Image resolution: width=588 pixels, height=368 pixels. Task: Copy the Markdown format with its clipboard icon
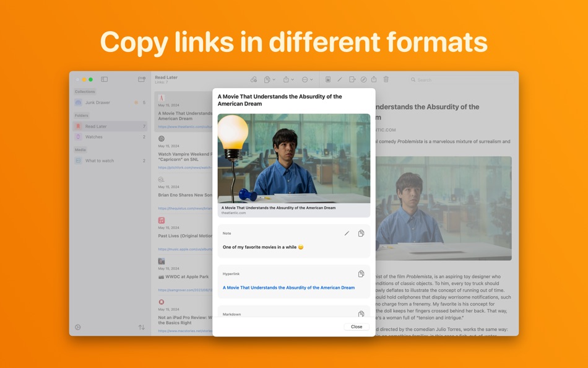(361, 313)
